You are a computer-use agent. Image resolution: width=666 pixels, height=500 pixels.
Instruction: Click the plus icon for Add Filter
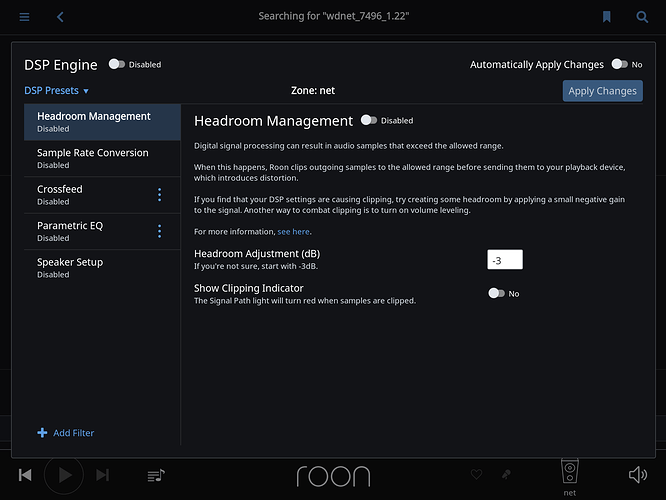click(x=42, y=433)
